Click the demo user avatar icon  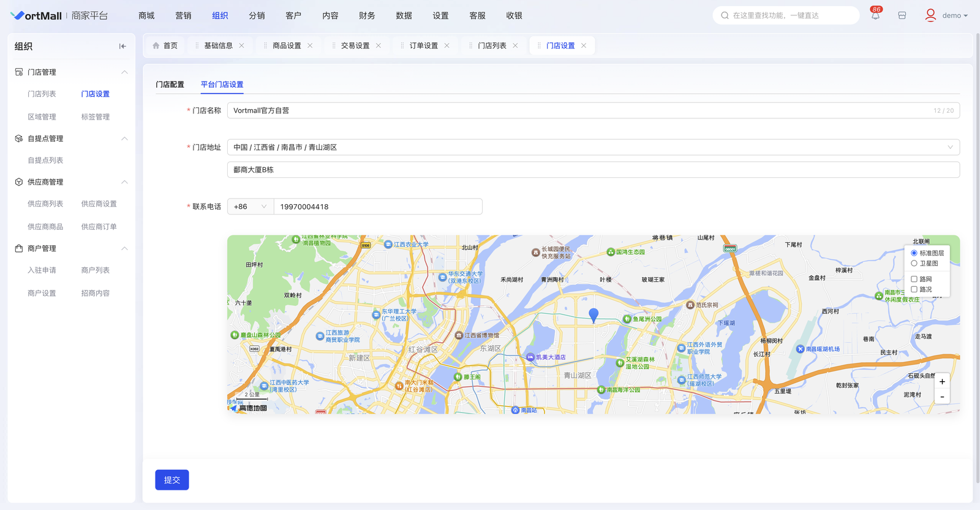930,15
